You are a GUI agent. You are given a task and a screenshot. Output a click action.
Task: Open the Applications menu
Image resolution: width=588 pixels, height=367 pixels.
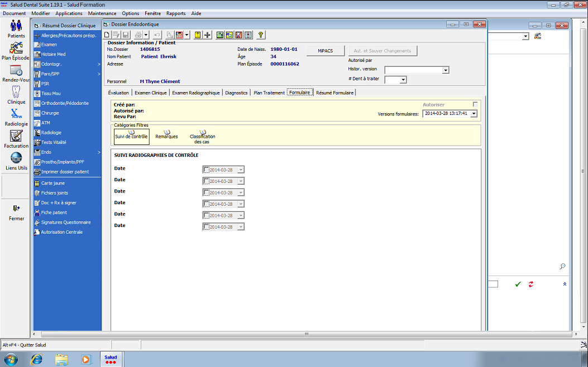pos(69,13)
